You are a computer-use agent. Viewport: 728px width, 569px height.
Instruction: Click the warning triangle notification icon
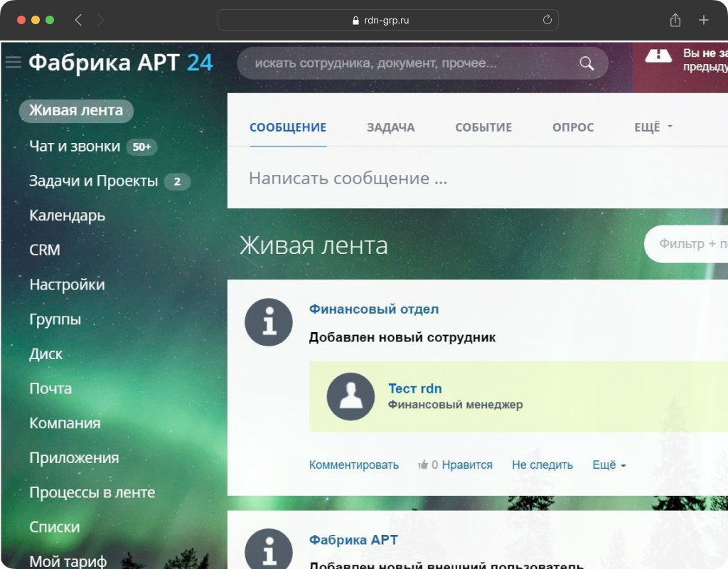tap(658, 56)
